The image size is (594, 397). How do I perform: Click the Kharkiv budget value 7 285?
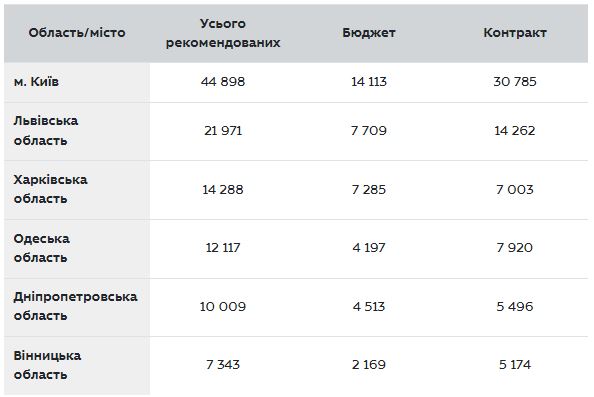coord(369,189)
